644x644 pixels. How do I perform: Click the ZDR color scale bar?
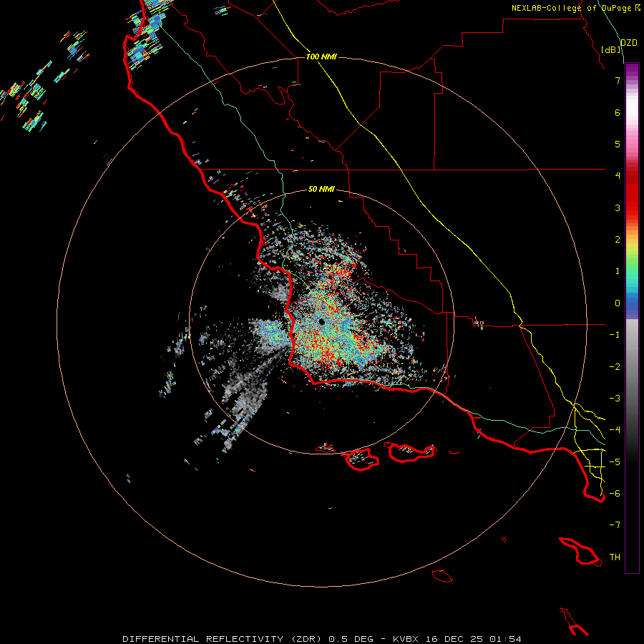coord(632,318)
